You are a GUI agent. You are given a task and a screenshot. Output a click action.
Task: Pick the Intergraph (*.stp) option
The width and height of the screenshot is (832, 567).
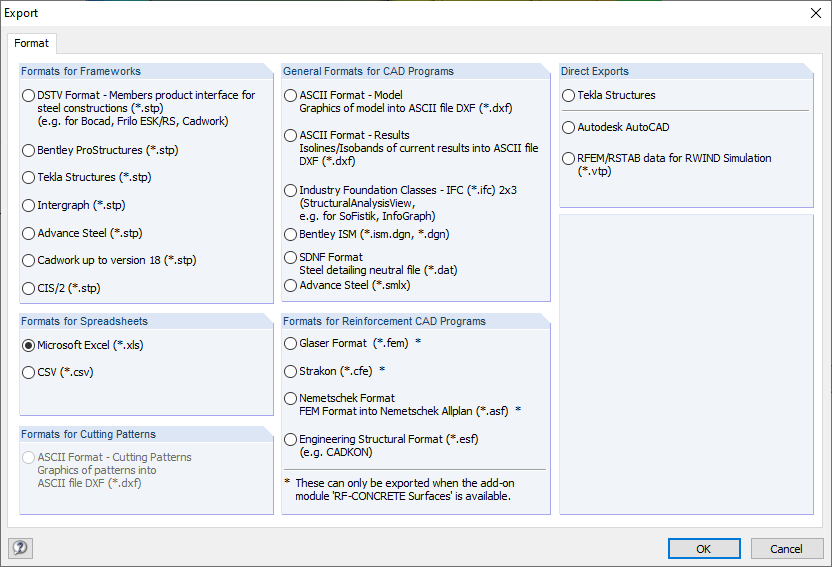tap(29, 205)
